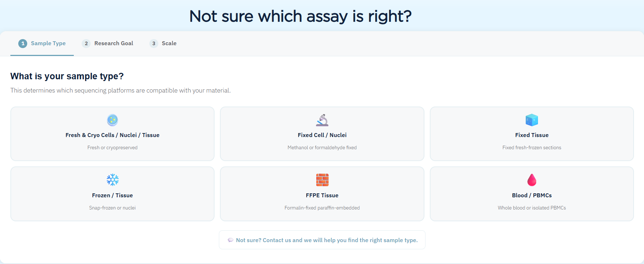Choose Fresh & Cryo Cells / Nuclei / Tissue

(x=112, y=134)
